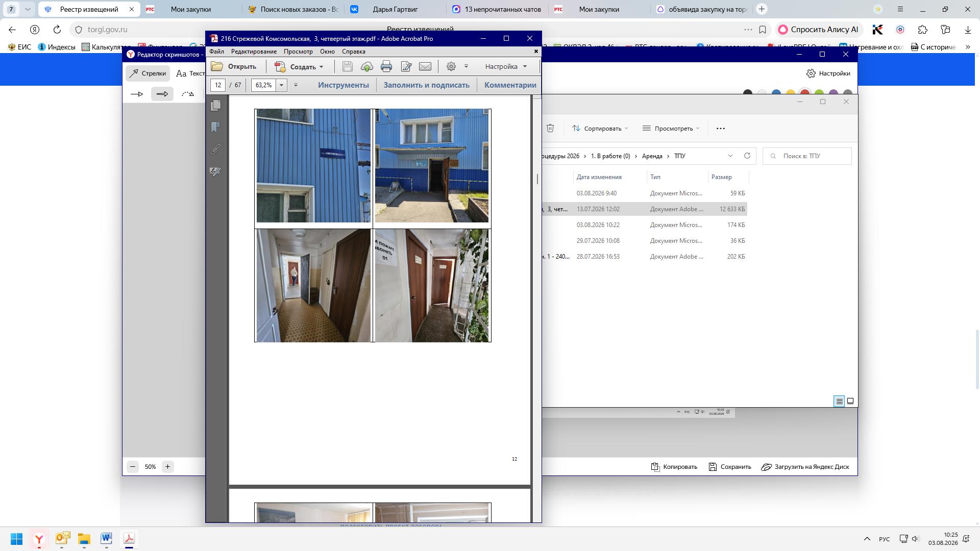The image size is (980, 551).
Task: Select the Стрелки tool in screenshot editor
Action: click(x=148, y=73)
